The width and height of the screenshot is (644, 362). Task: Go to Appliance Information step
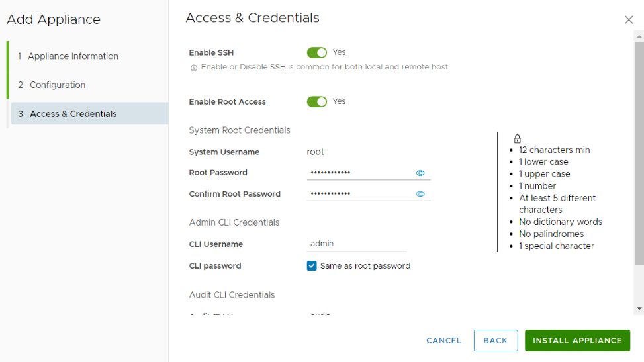pos(73,56)
